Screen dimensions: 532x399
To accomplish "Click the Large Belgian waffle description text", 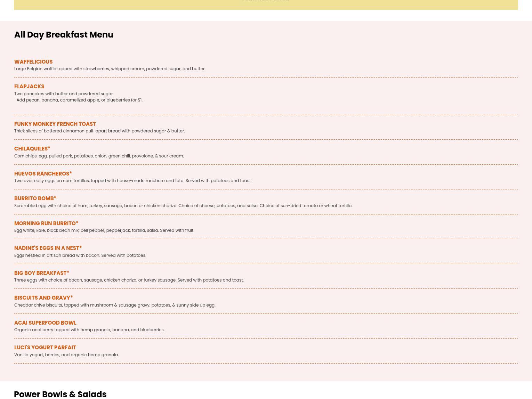I will 110,69.
